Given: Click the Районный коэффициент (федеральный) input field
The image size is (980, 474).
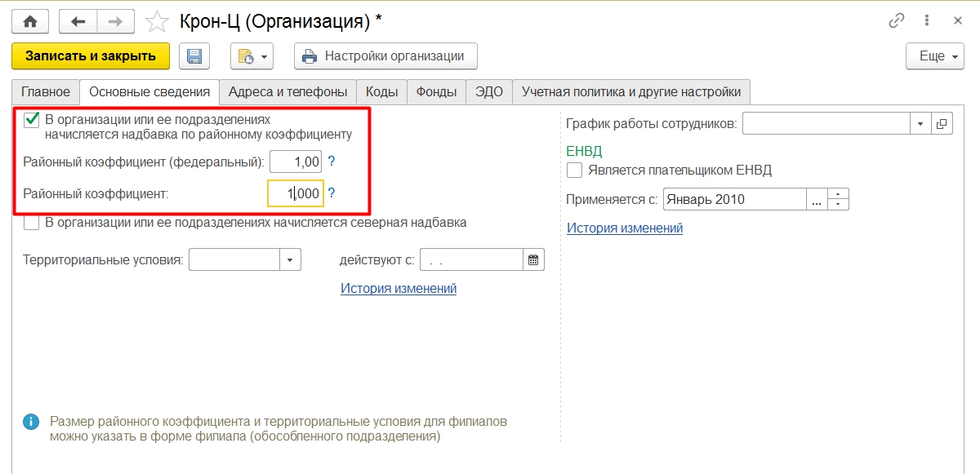Looking at the screenshot, I should click(x=296, y=162).
